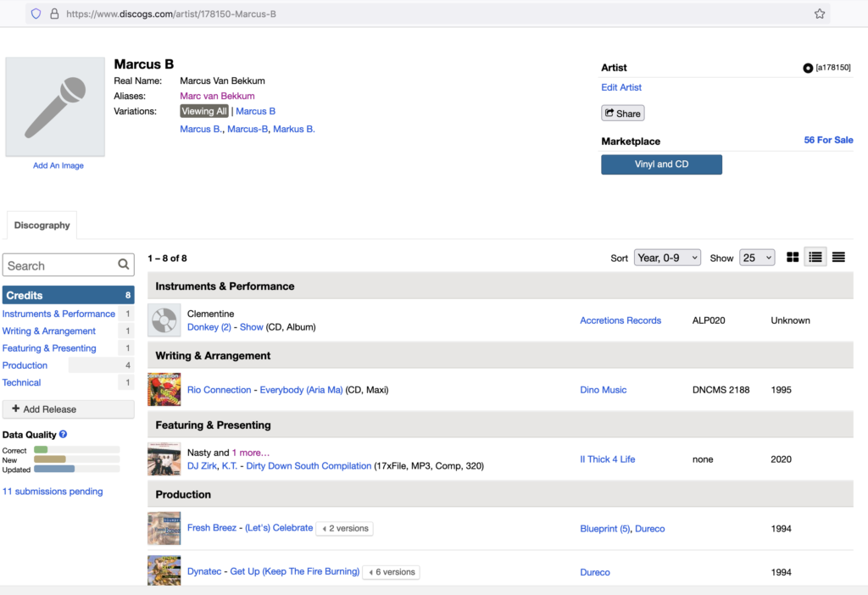Open Dirty Down South Compilation cover thumbnail
Screen dimensions: 868x595
tap(164, 459)
